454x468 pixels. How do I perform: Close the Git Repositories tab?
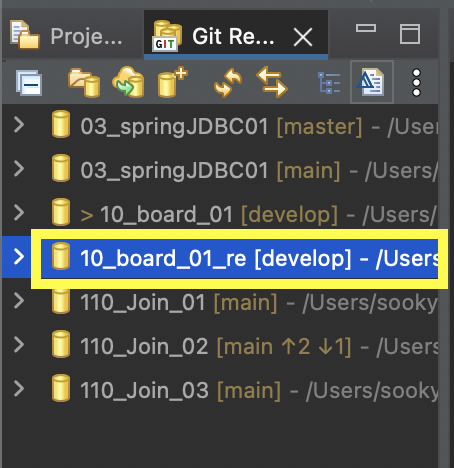tap(303, 37)
